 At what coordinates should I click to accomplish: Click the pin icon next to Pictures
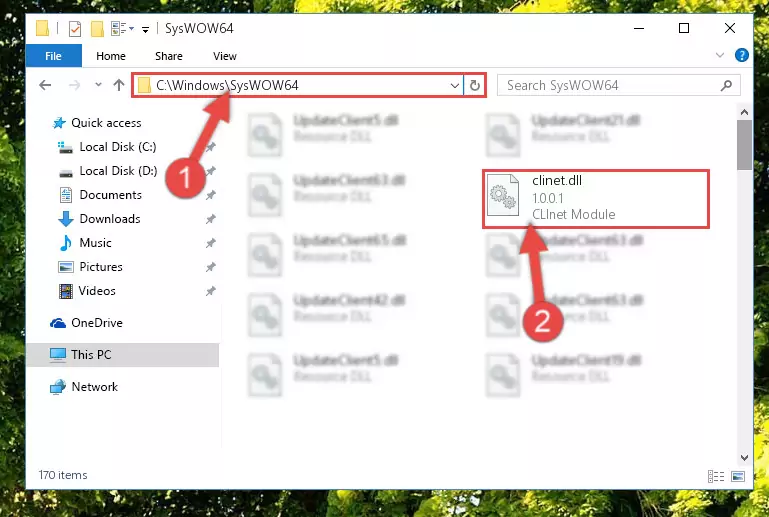pos(210,267)
